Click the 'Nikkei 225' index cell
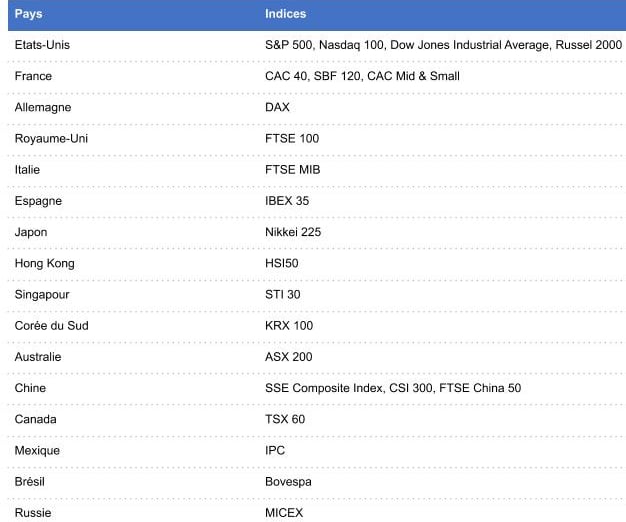Viewport: 626px width, 522px height. [293, 232]
